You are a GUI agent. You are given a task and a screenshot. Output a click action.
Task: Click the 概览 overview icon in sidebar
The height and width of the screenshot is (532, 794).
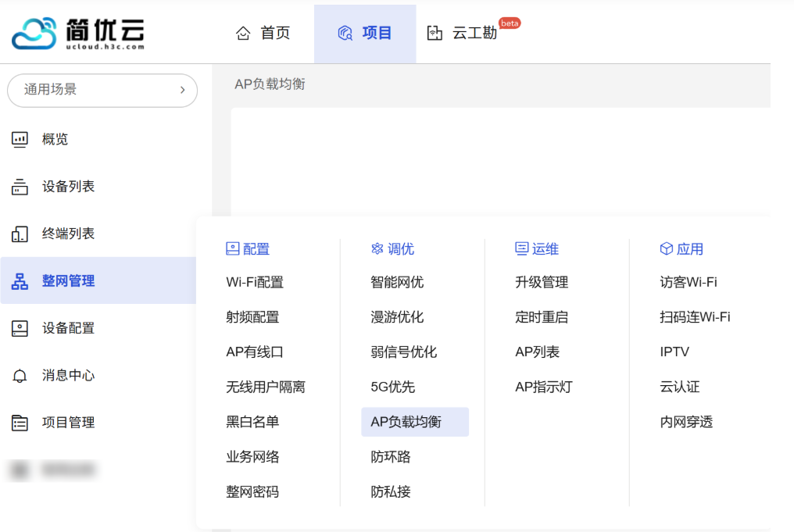click(x=20, y=139)
